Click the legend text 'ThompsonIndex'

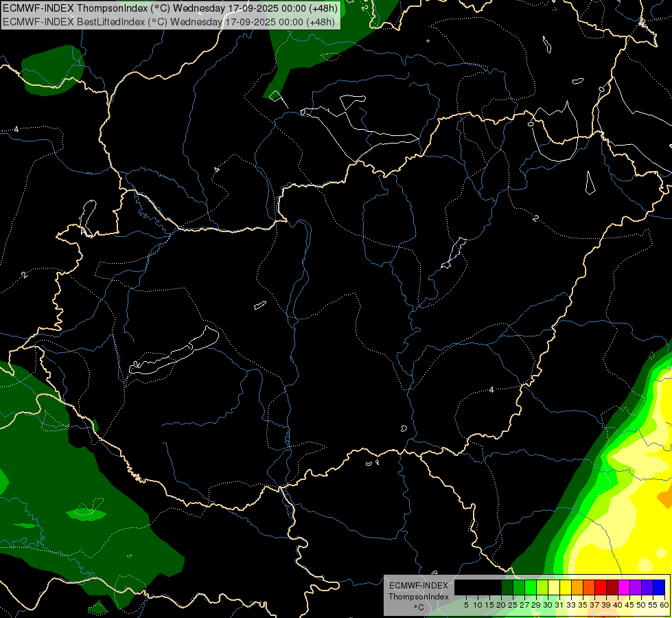point(419,597)
